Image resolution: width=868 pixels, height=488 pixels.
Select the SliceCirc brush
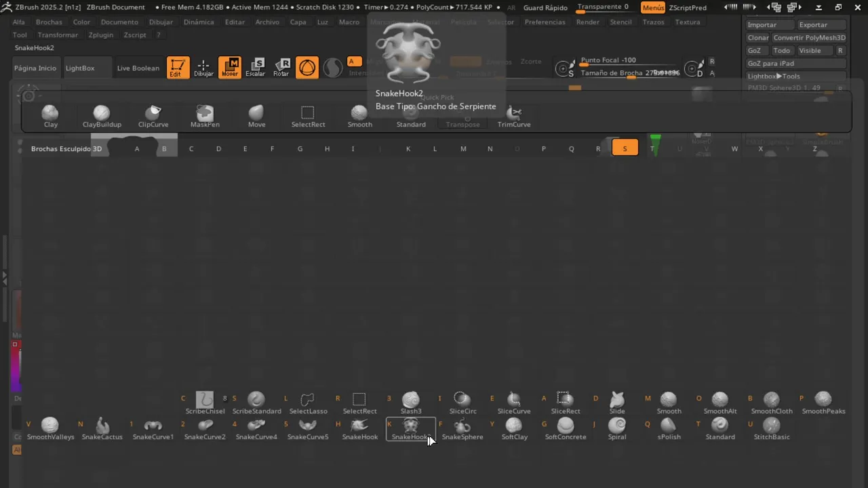[462, 403]
